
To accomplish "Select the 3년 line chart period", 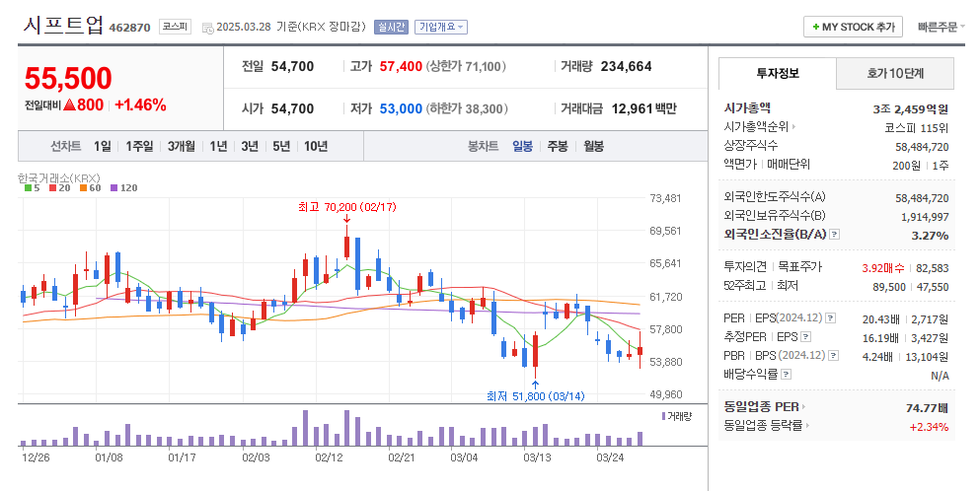I will click(250, 146).
